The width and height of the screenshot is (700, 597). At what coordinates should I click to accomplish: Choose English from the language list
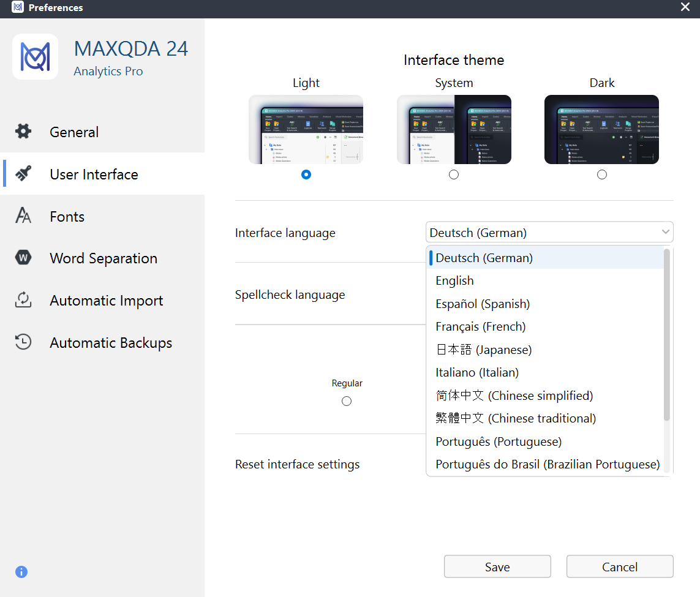point(546,280)
